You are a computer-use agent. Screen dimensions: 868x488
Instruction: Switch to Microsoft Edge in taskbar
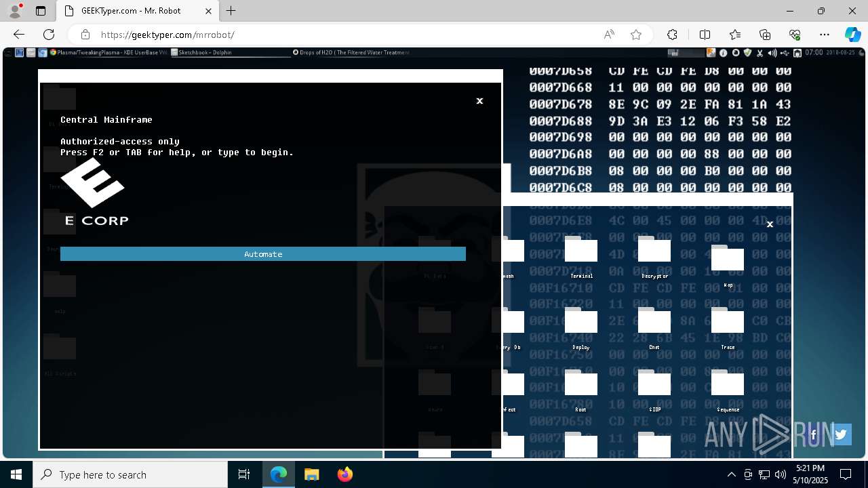tap(279, 474)
